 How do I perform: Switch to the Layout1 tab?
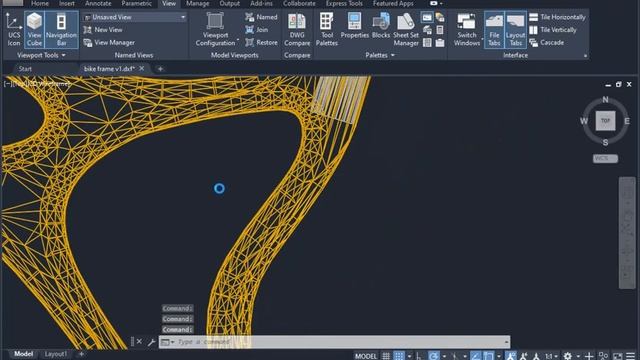pos(56,354)
